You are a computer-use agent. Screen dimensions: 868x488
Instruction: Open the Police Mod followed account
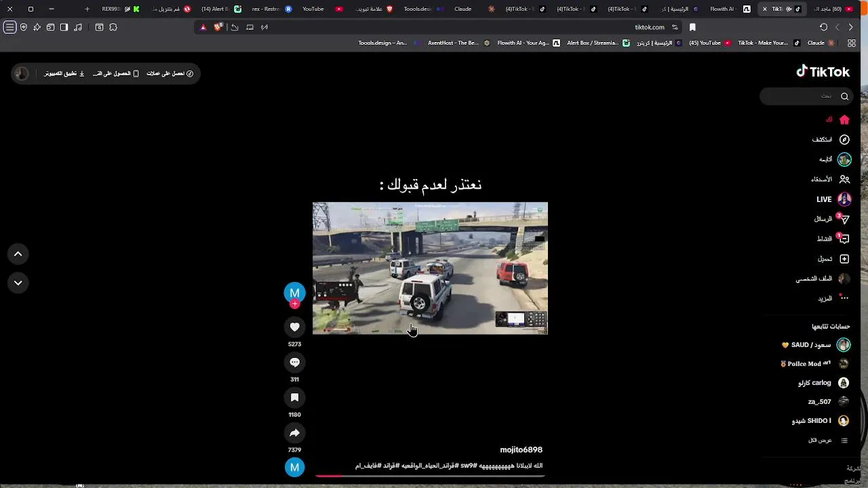point(815,364)
